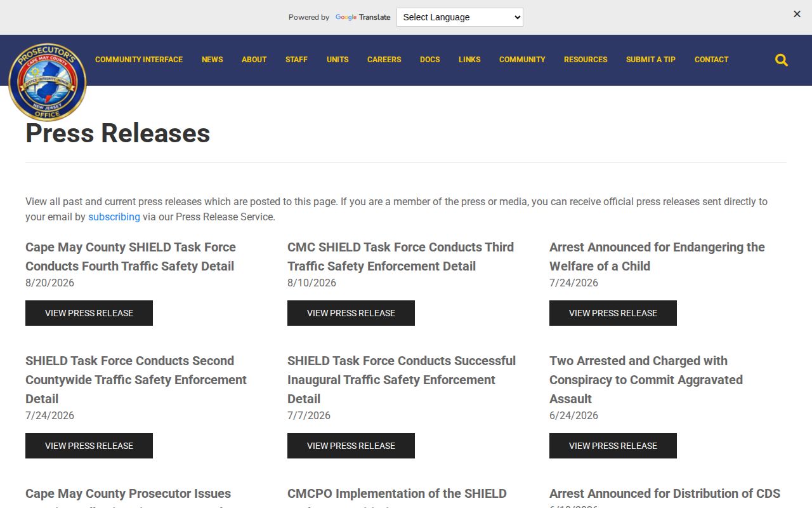The image size is (812, 508).
Task: Click the date 6/24/2026
Action: click(x=573, y=415)
